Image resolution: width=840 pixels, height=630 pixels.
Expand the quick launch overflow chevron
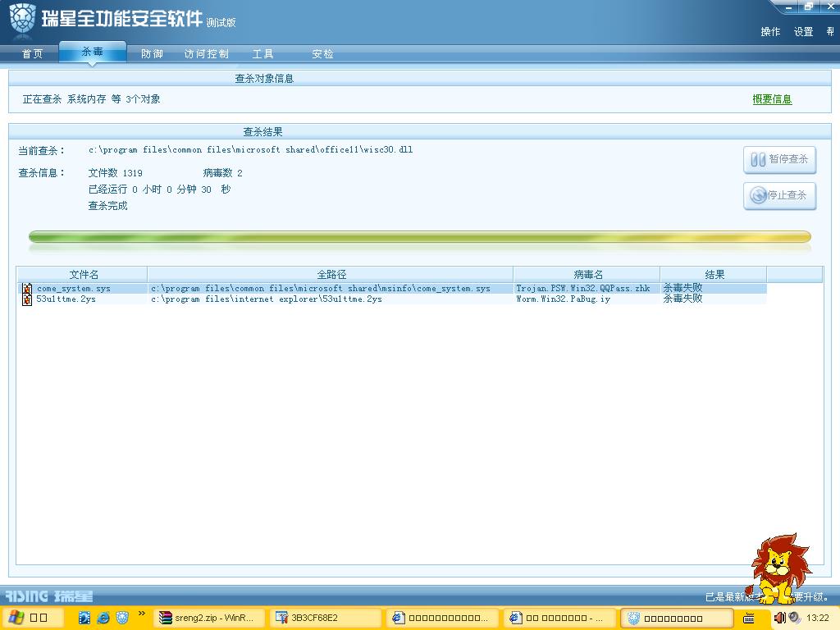[141, 614]
